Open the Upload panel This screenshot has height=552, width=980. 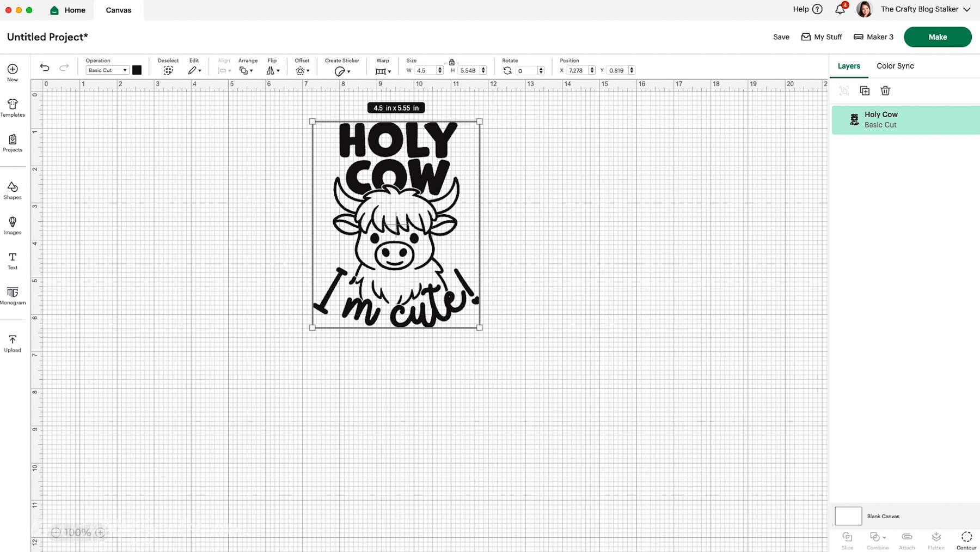click(x=13, y=343)
